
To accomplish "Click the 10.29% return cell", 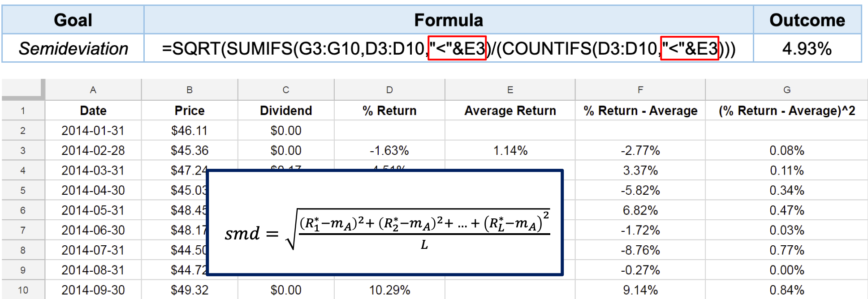I will pyautogui.click(x=389, y=290).
